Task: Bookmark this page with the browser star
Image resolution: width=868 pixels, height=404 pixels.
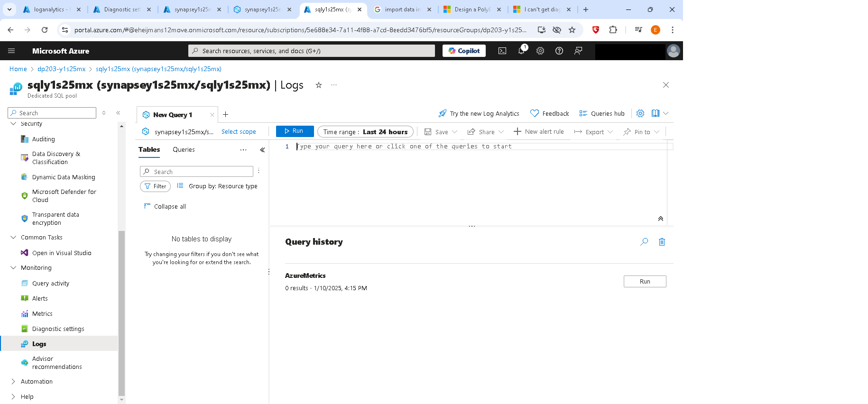Action: click(572, 30)
